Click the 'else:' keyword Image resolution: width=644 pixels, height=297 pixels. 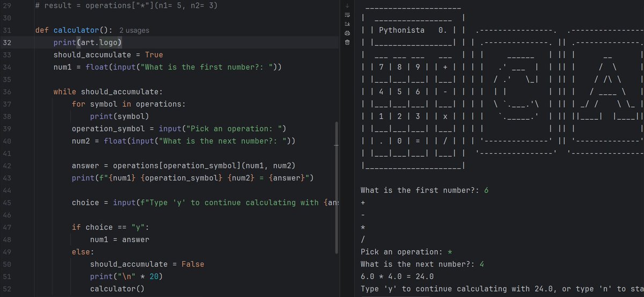pos(83,252)
